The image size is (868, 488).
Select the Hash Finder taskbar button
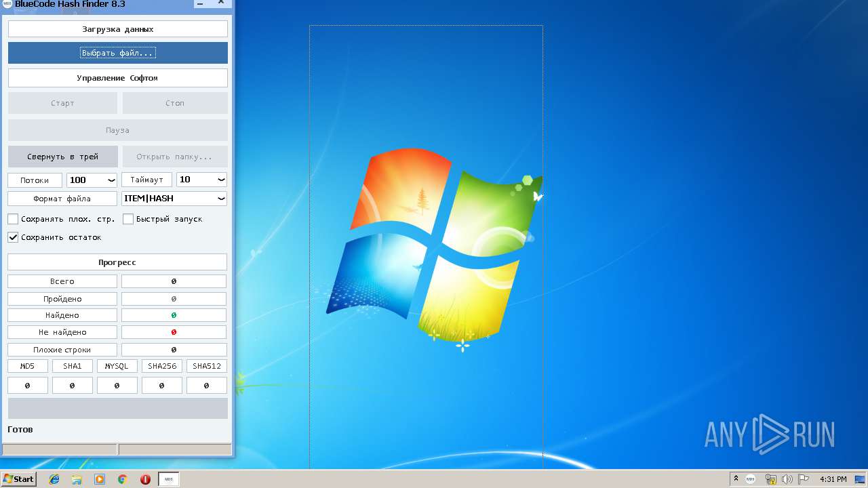click(169, 479)
